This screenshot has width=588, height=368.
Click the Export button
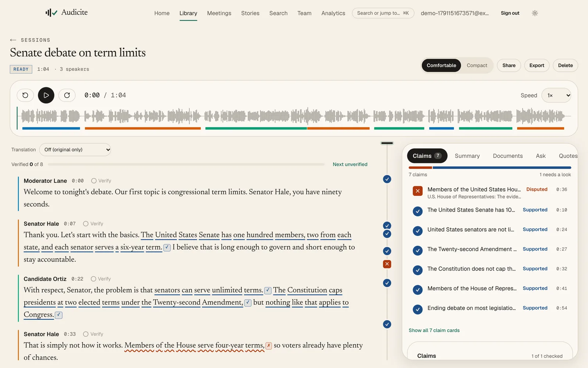point(537,66)
